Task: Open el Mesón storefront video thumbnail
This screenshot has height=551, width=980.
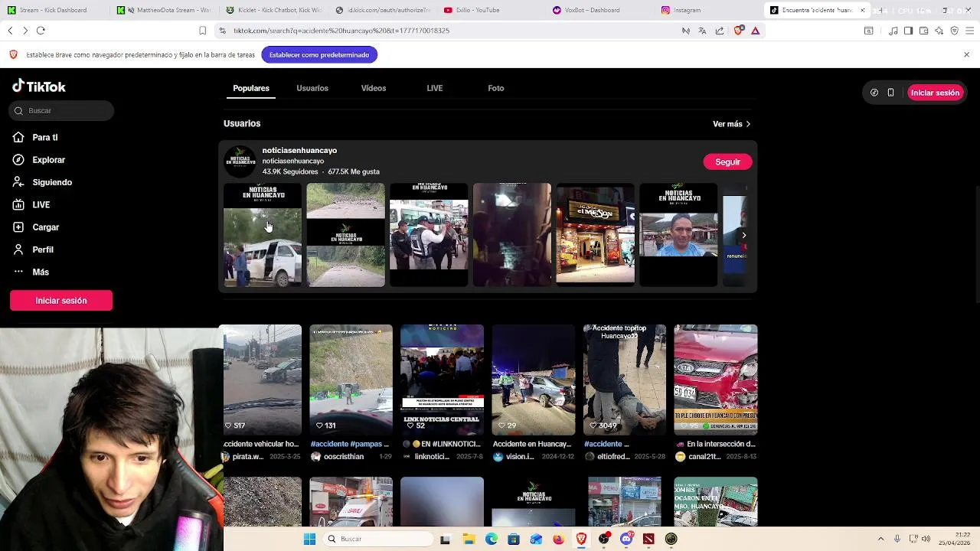Action: 595,235
